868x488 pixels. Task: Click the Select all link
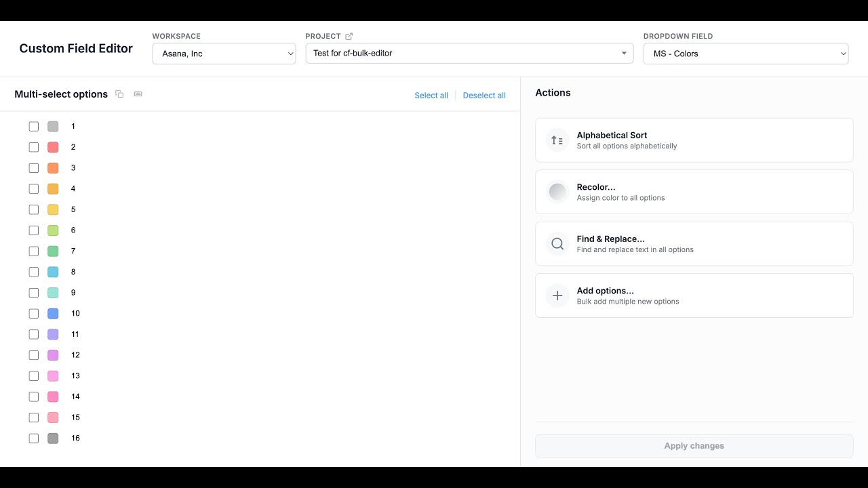pyautogui.click(x=431, y=96)
